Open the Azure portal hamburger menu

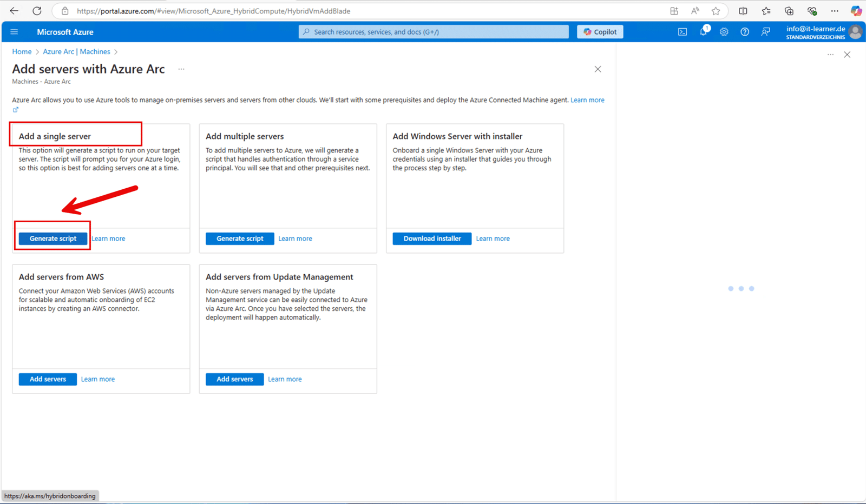(x=14, y=31)
